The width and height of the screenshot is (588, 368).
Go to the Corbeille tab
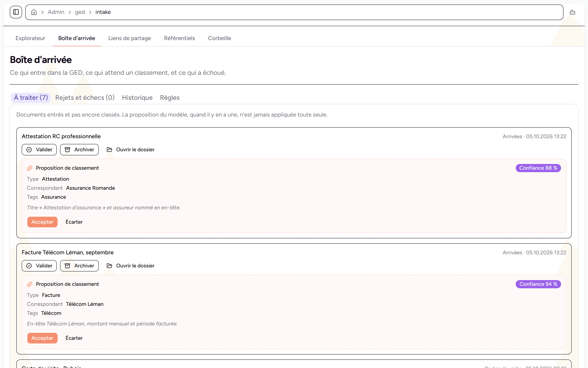219,38
